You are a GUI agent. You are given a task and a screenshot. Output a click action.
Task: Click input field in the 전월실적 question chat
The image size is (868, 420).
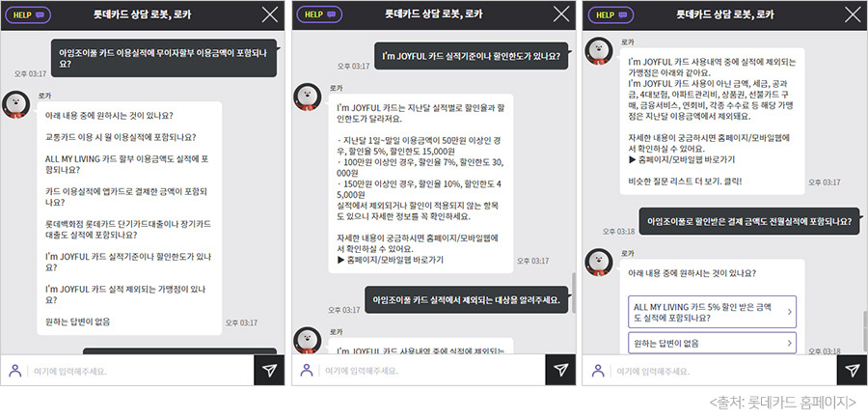(x=724, y=371)
